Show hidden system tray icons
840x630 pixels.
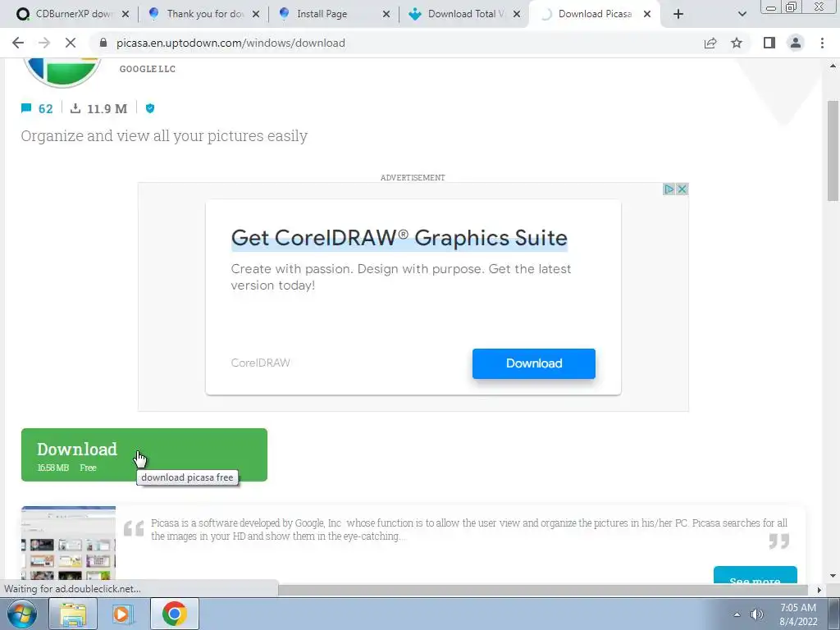point(737,614)
